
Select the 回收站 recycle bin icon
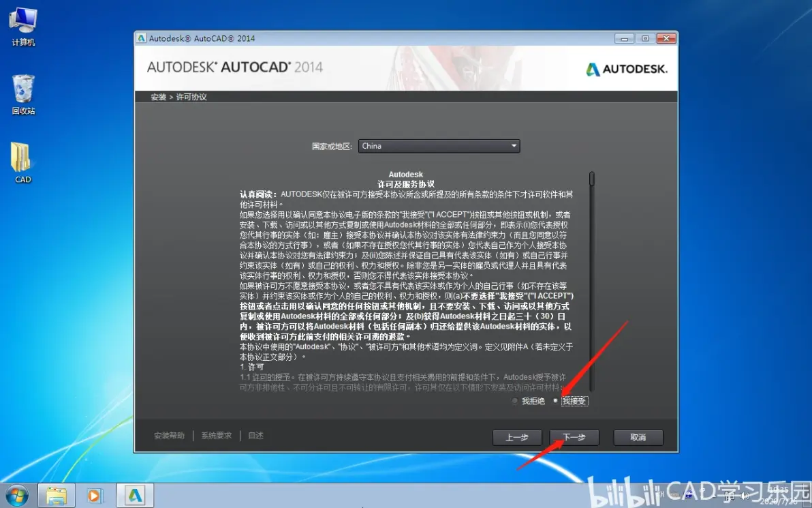(23, 95)
